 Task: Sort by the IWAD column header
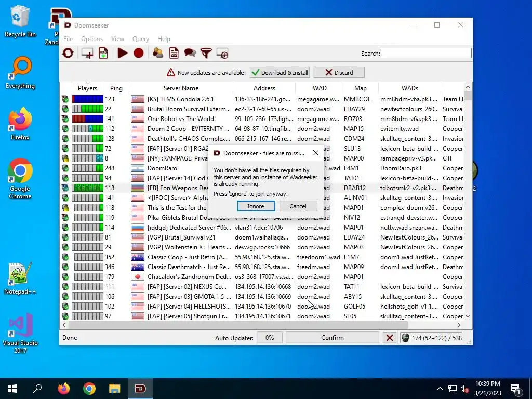click(318, 88)
